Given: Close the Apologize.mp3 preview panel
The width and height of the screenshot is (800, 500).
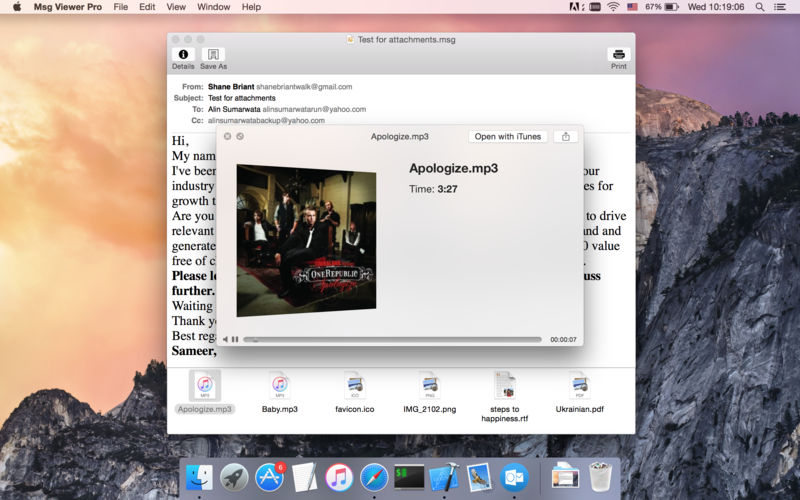Looking at the screenshot, I should (x=228, y=136).
